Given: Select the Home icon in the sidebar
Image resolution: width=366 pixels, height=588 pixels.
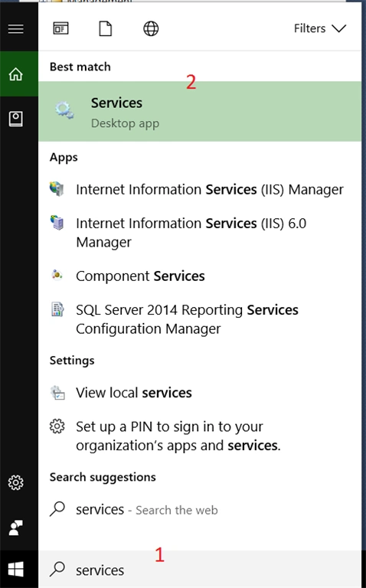Looking at the screenshot, I should [16, 73].
